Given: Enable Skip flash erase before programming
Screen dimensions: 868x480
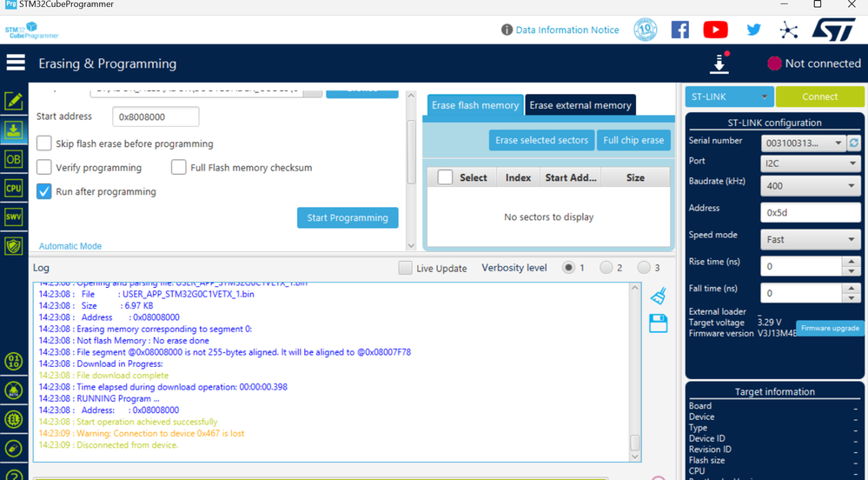Looking at the screenshot, I should (43, 143).
